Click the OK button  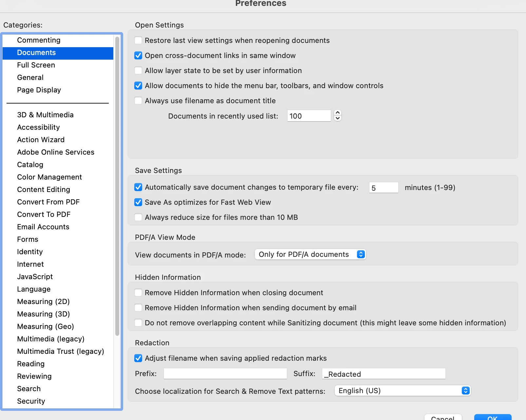pyautogui.click(x=493, y=417)
